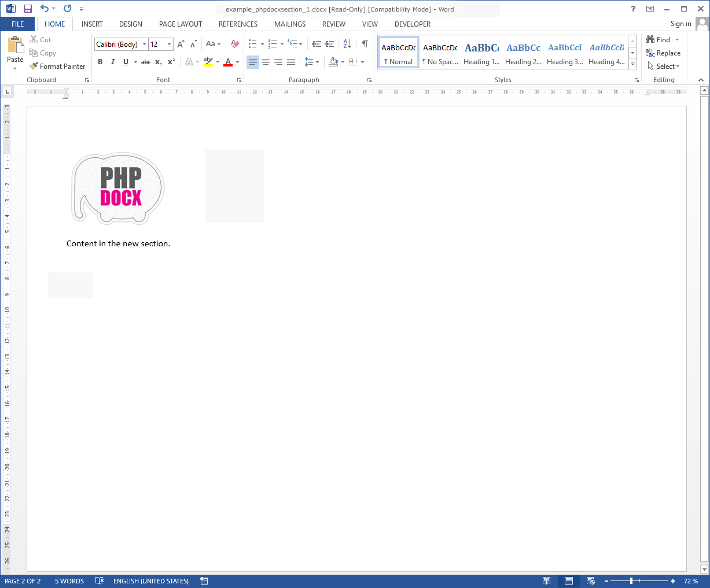Toggle underline formatting
Viewport: 710px width, 588px height.
[126, 62]
